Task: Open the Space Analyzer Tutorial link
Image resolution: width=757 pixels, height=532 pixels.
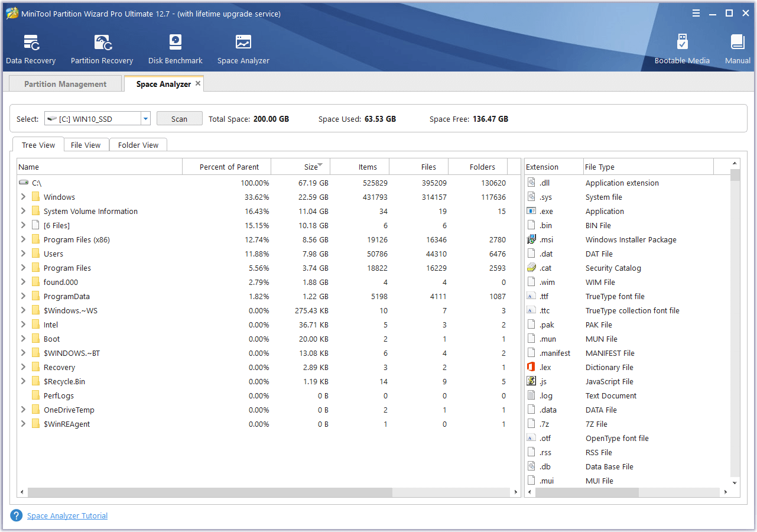Action: [67, 516]
